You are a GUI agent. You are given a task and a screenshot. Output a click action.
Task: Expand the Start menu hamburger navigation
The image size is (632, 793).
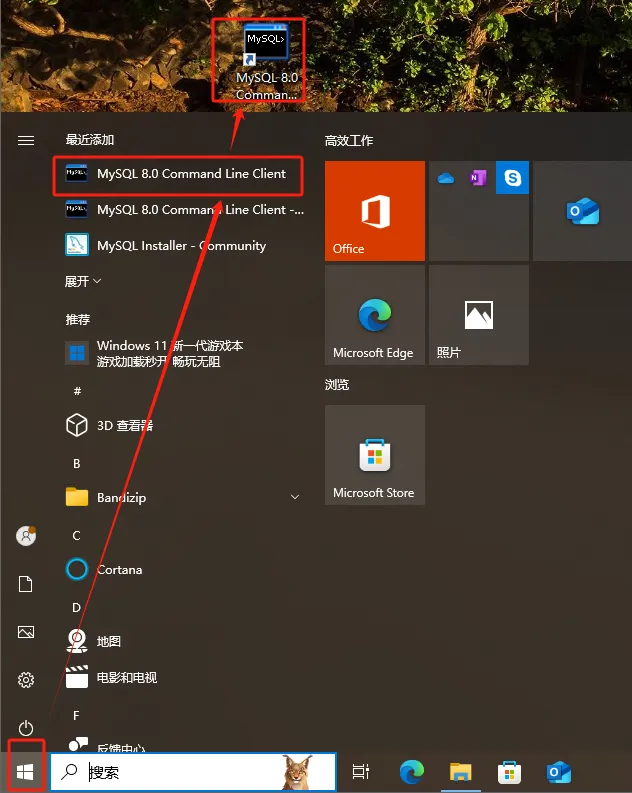[26, 140]
